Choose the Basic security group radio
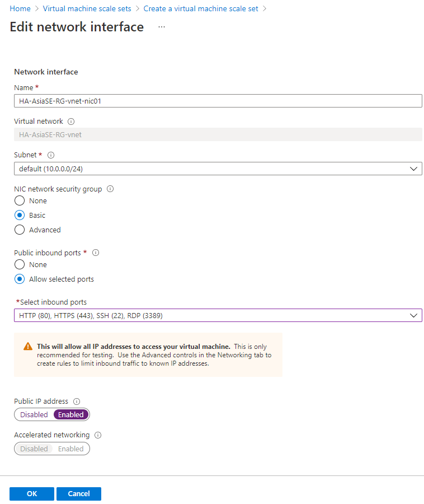 [x=20, y=215]
